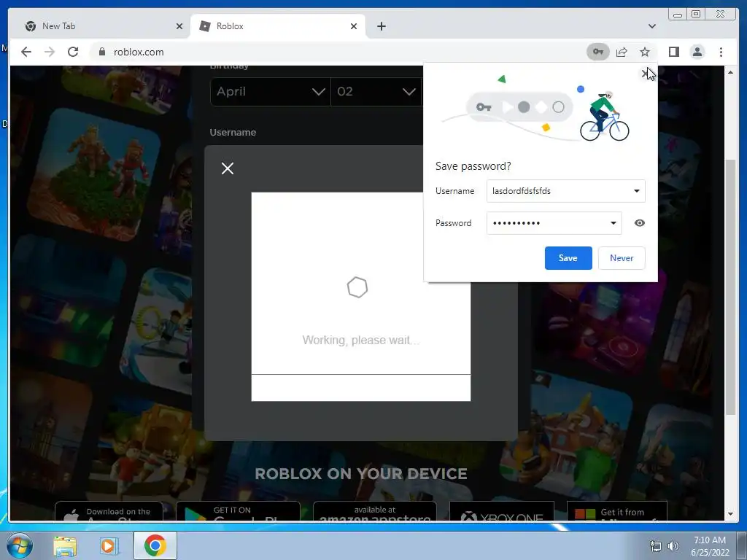Launch Windows Media Player from taskbar
The width and height of the screenshot is (747, 560).
[109, 545]
